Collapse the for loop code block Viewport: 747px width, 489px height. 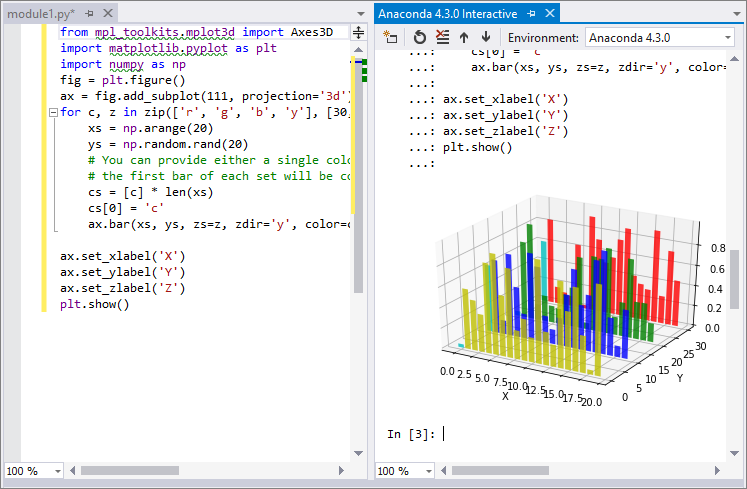52,113
